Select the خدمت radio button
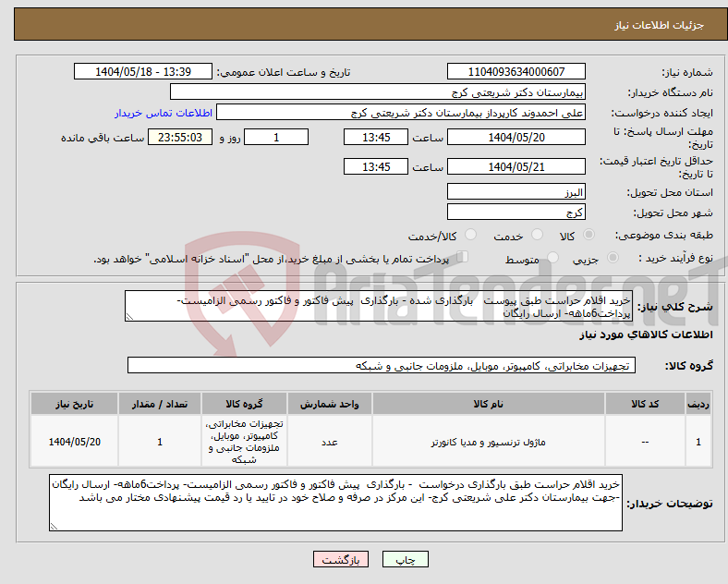 click(x=537, y=235)
